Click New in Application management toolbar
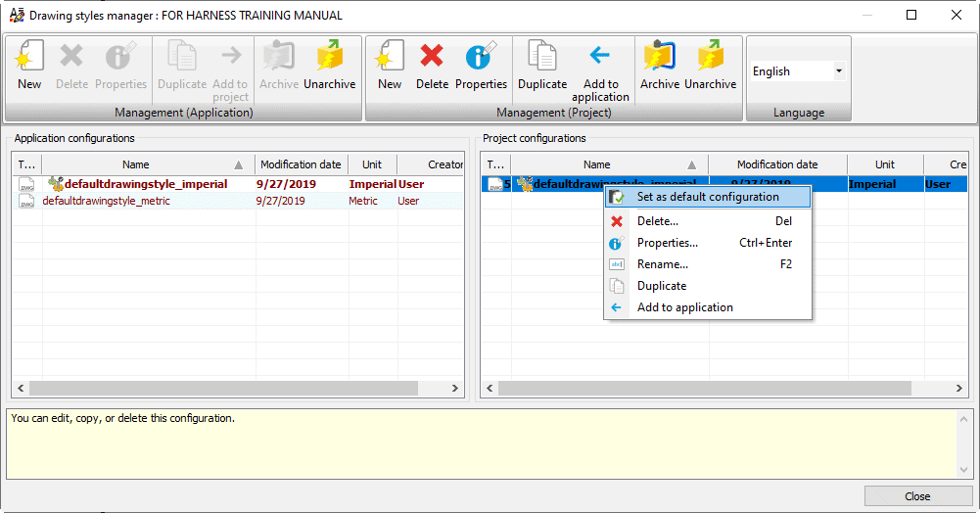 [x=29, y=66]
